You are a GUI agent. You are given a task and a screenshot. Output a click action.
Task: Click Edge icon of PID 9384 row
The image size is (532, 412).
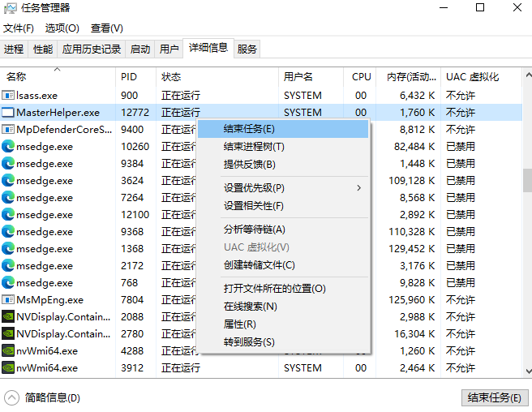8,163
